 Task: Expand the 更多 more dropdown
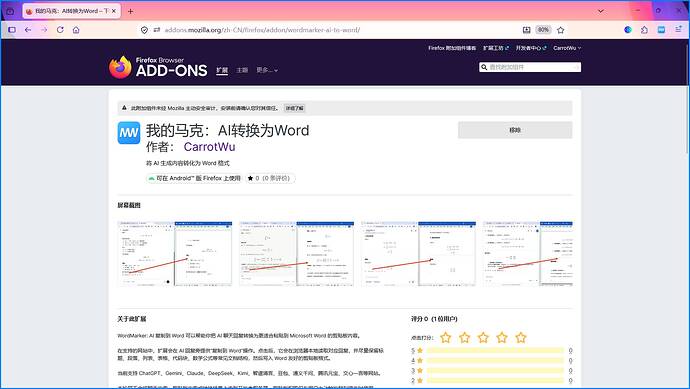(267, 70)
